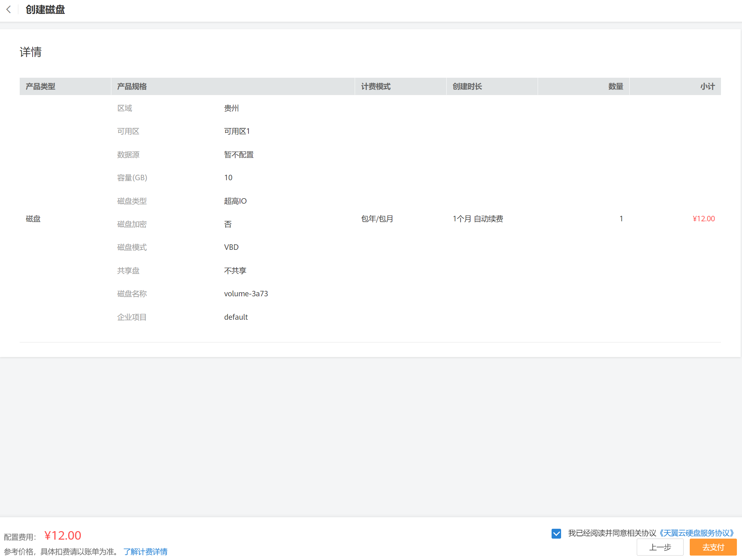This screenshot has height=560, width=742.
Task: Click the back arrow beside 创建磁盘
Action: pyautogui.click(x=9, y=10)
